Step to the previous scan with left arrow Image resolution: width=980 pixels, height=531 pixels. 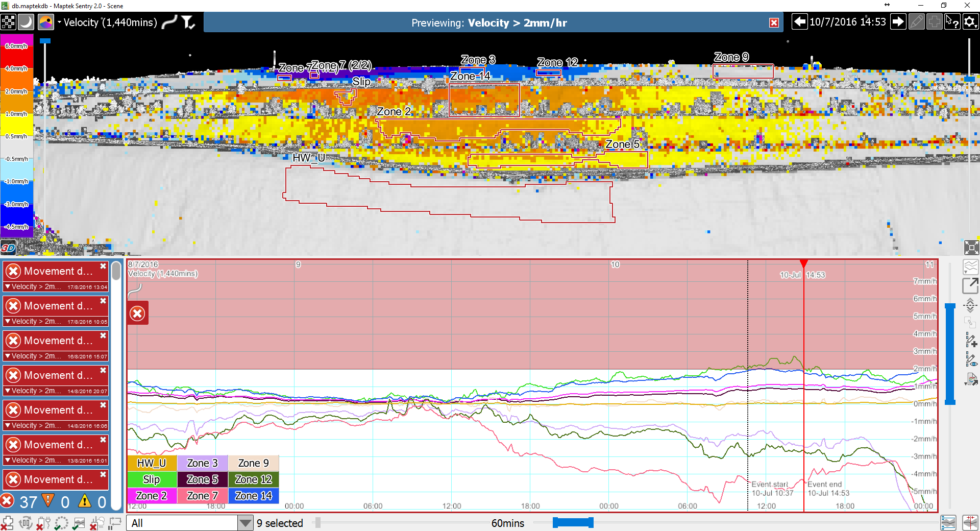tap(800, 22)
